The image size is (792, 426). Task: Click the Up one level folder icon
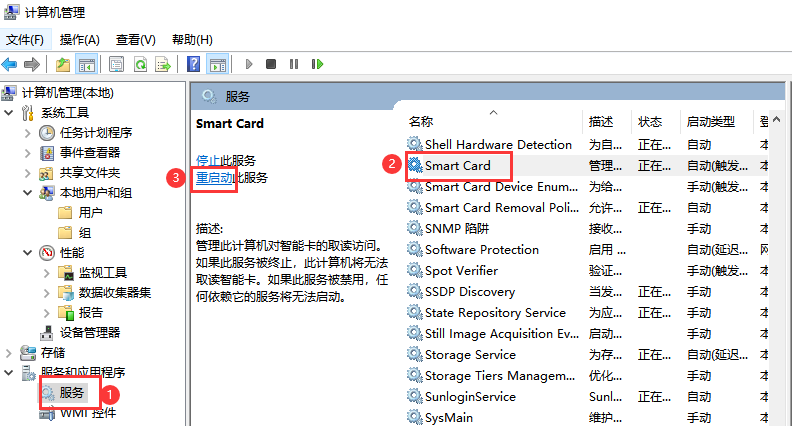63,64
